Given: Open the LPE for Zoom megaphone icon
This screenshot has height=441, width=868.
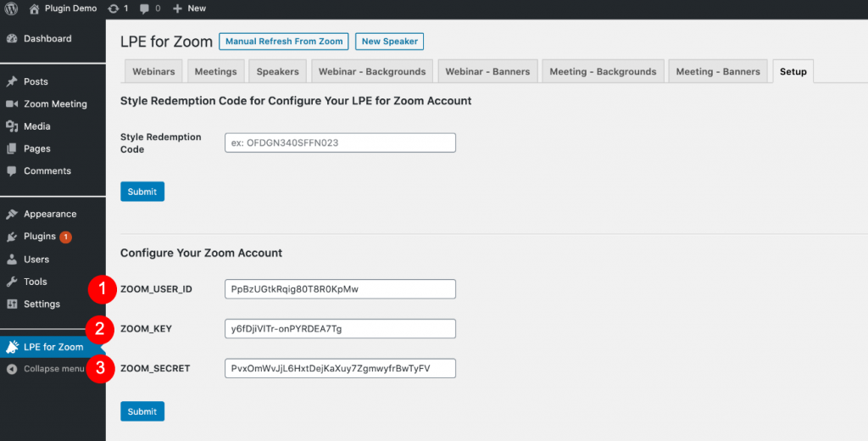Looking at the screenshot, I should point(12,347).
